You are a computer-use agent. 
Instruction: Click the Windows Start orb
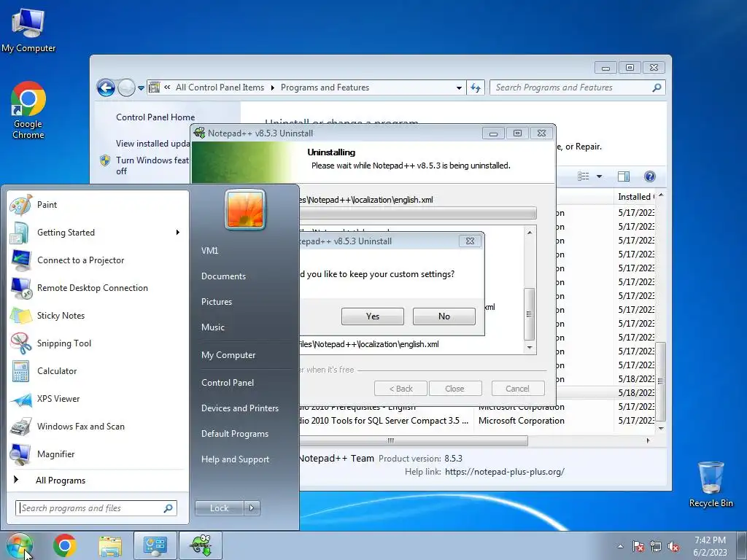(x=19, y=545)
